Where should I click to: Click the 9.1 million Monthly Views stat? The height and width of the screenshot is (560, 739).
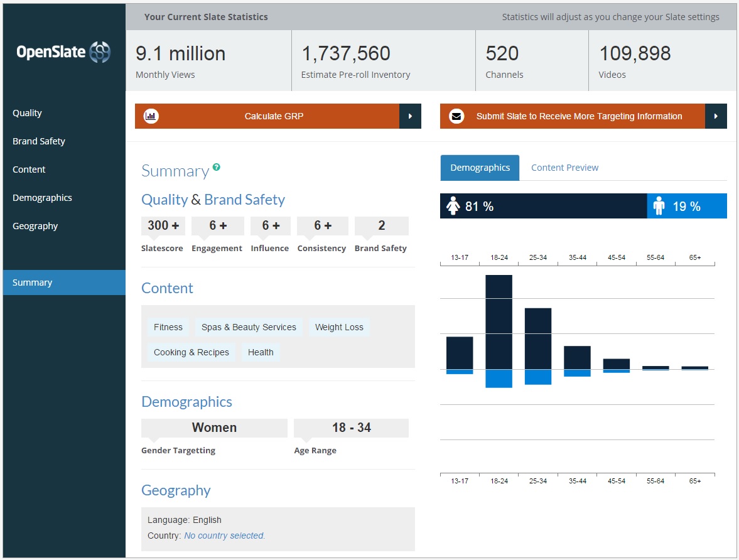point(209,61)
